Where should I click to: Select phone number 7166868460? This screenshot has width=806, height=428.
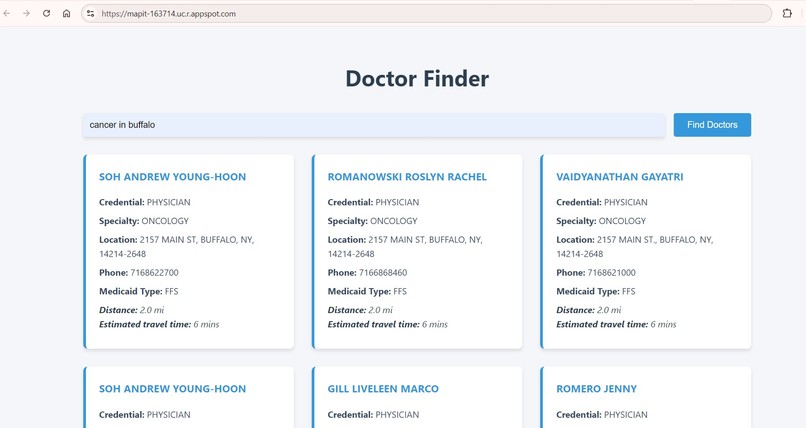[x=383, y=273]
